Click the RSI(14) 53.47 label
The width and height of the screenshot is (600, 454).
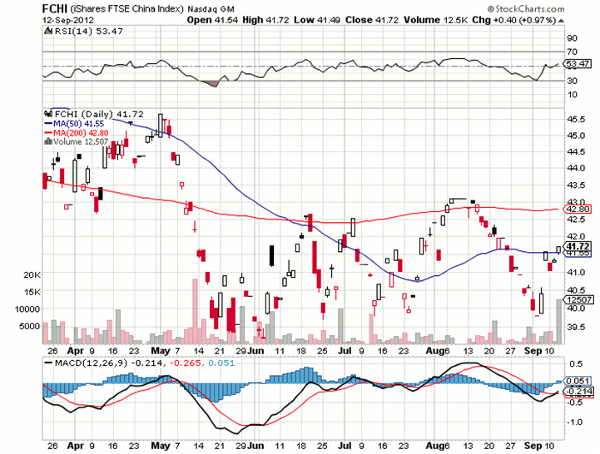pos(89,31)
